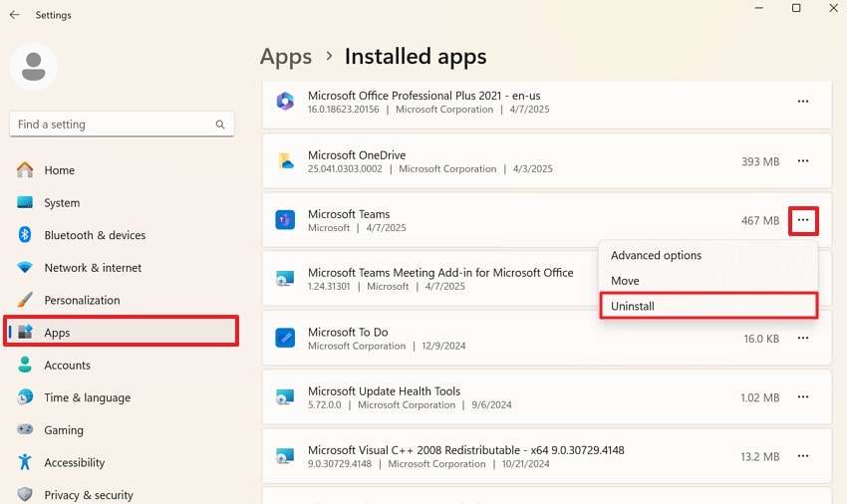Viewport: 847px width, 504px height.
Task: Click the Accounts person icon
Action: [25, 365]
